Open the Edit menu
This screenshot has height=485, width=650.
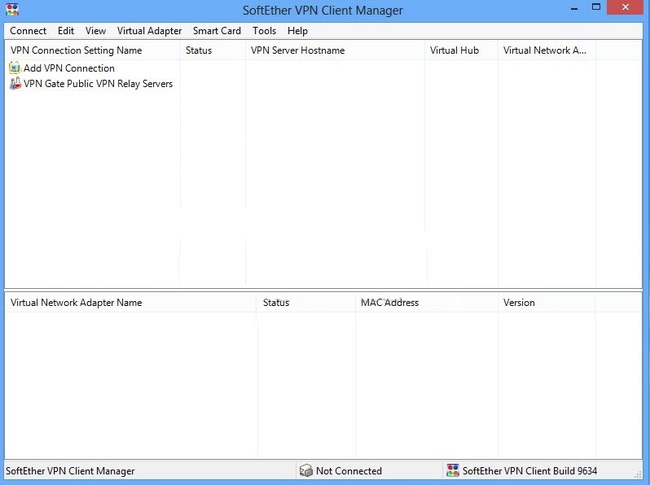coord(65,31)
